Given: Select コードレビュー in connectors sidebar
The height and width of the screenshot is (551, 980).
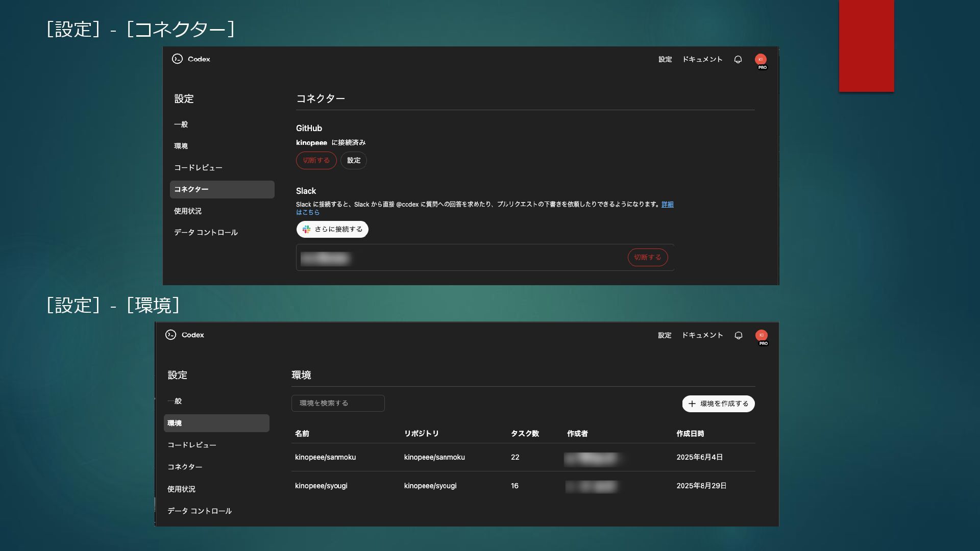Looking at the screenshot, I should coord(198,168).
